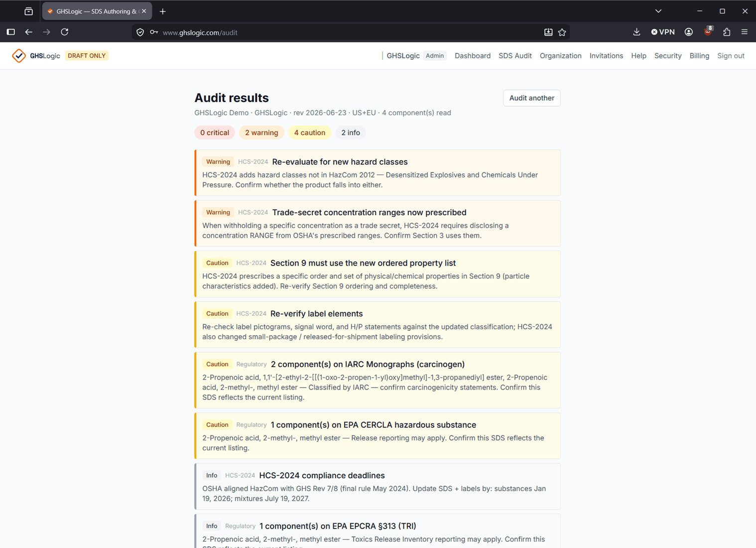The width and height of the screenshot is (756, 548).
Task: Go forward to the next page
Action: (47, 32)
